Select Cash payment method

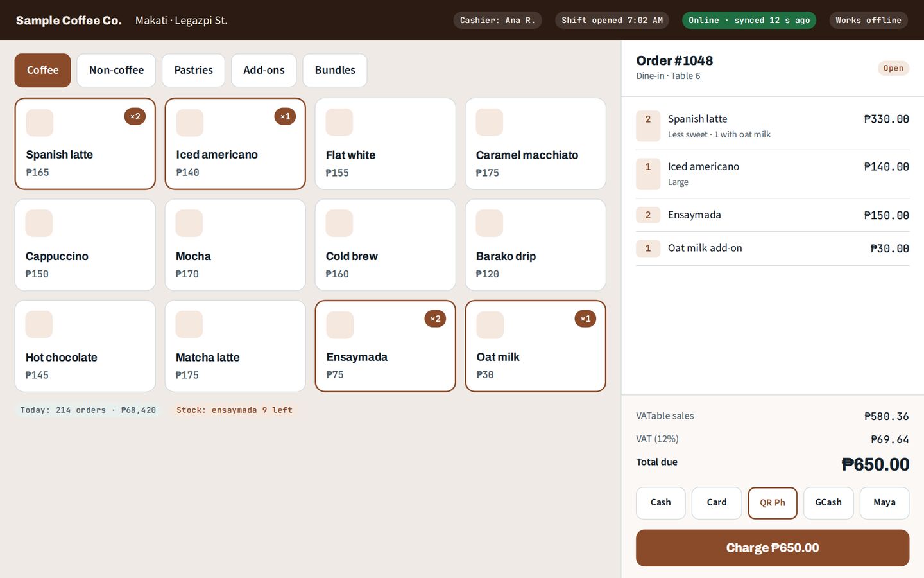click(661, 503)
